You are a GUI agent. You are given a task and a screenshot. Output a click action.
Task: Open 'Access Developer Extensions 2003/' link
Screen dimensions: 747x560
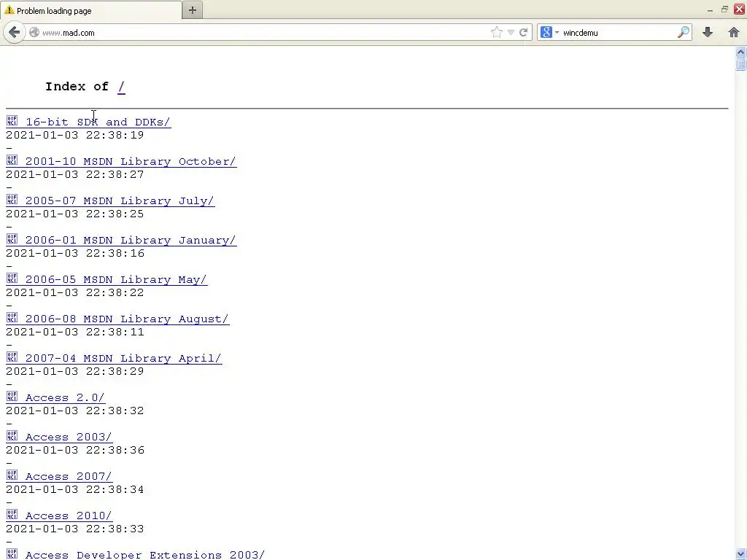pyautogui.click(x=145, y=555)
